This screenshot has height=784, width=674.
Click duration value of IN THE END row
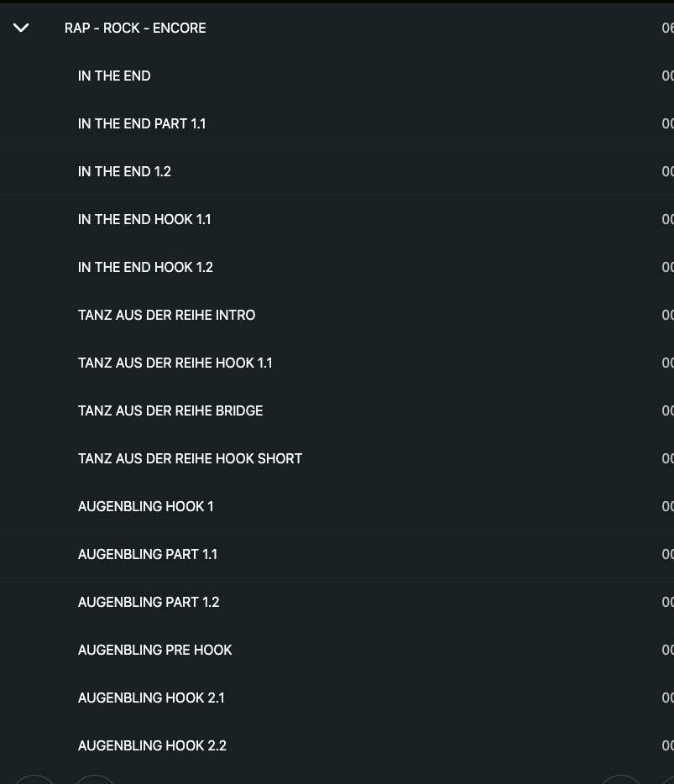pyautogui.click(x=667, y=76)
